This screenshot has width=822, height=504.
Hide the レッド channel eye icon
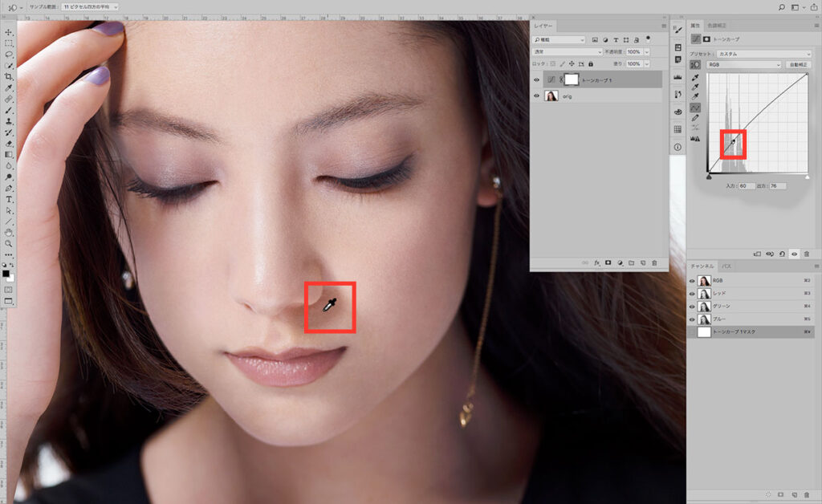pyautogui.click(x=692, y=294)
